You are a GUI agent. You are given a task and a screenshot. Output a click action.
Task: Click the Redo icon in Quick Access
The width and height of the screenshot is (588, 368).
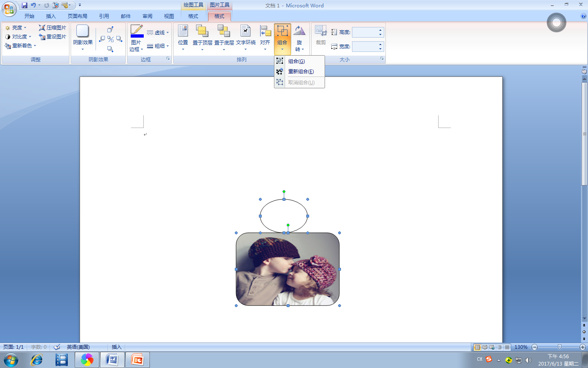[47, 5]
